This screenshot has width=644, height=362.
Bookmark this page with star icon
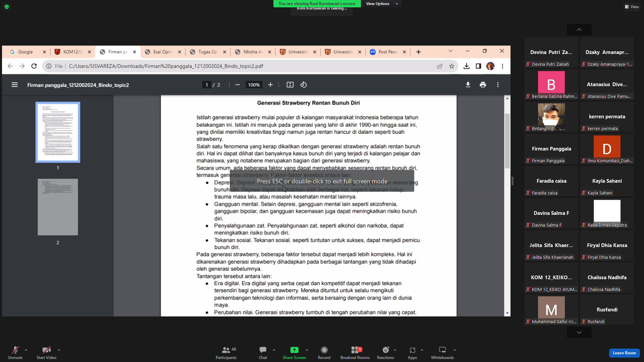(452, 66)
